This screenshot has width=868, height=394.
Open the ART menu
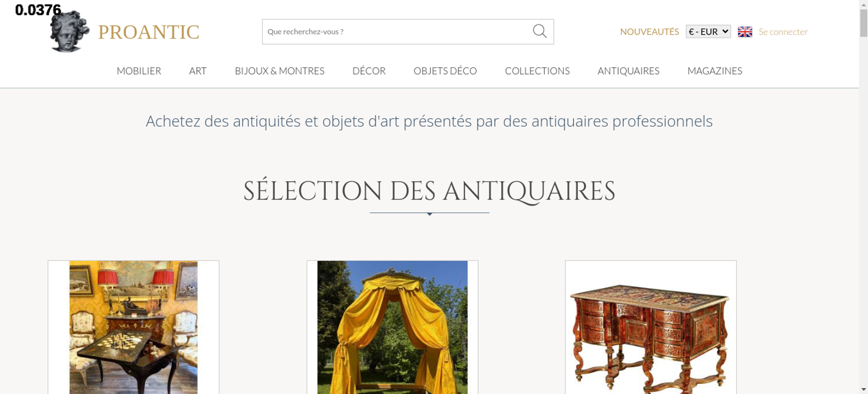tap(198, 71)
